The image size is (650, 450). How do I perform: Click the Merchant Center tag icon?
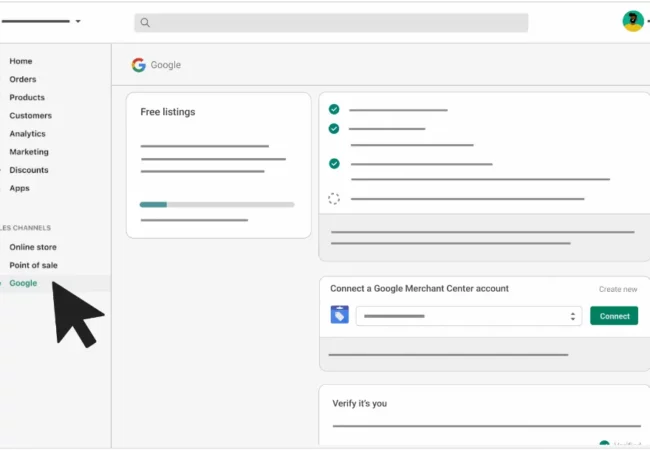coord(340,315)
